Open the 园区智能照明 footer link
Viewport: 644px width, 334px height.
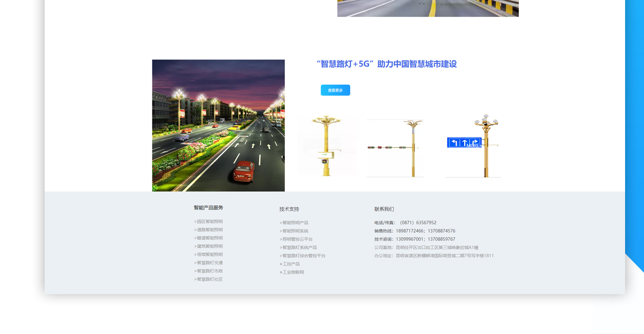click(x=208, y=222)
